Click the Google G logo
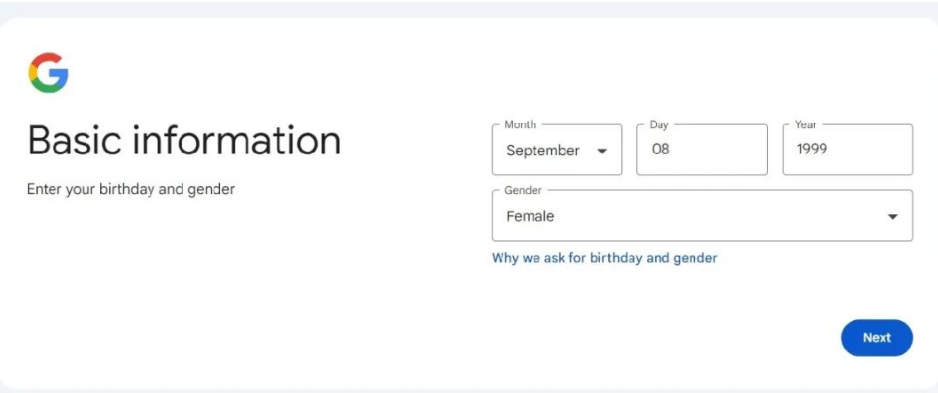The height and width of the screenshot is (393, 938). coord(48,73)
